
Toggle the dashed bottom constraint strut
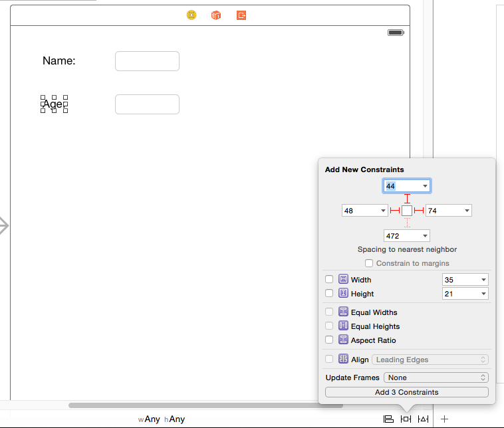click(407, 223)
